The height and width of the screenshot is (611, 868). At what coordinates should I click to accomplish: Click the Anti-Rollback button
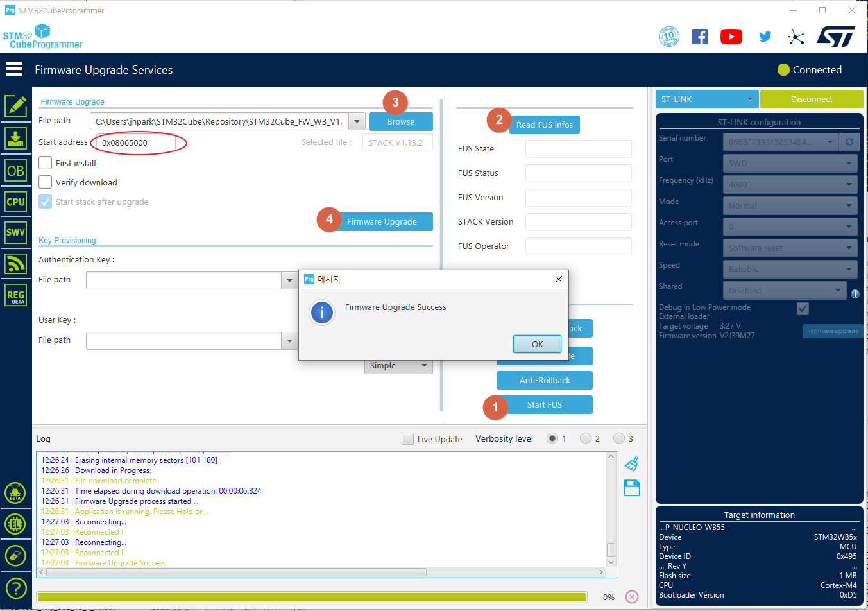point(545,380)
